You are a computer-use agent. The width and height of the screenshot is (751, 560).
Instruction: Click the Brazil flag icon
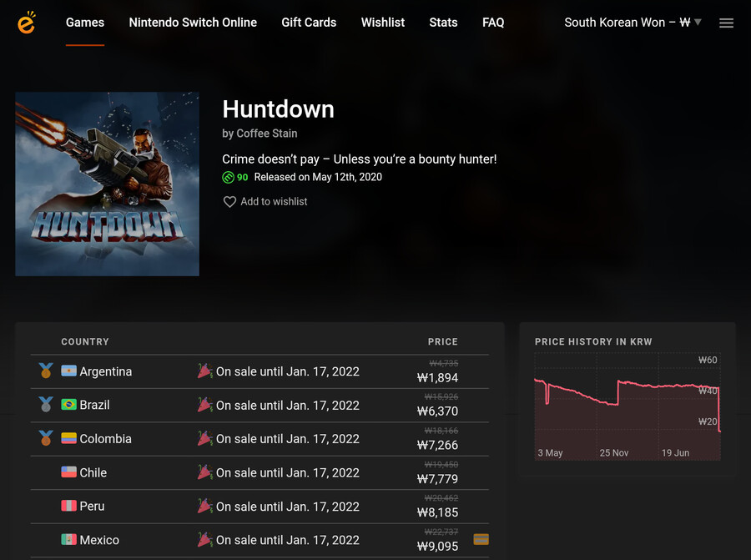click(x=68, y=404)
